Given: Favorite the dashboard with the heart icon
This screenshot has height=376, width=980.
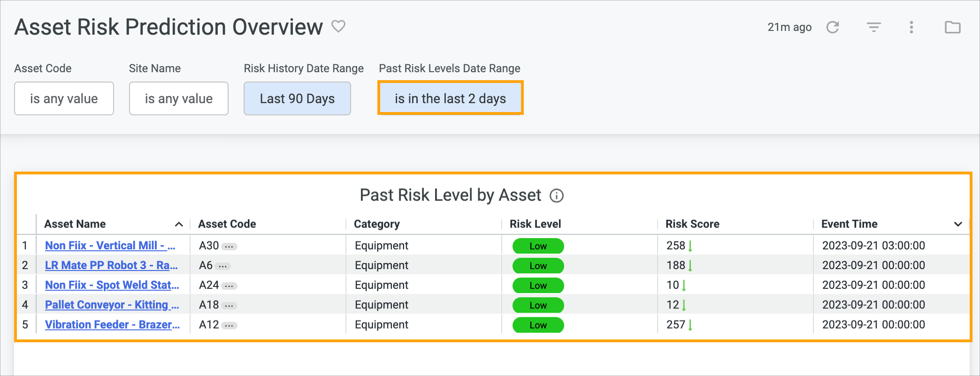Looking at the screenshot, I should tap(338, 26).
